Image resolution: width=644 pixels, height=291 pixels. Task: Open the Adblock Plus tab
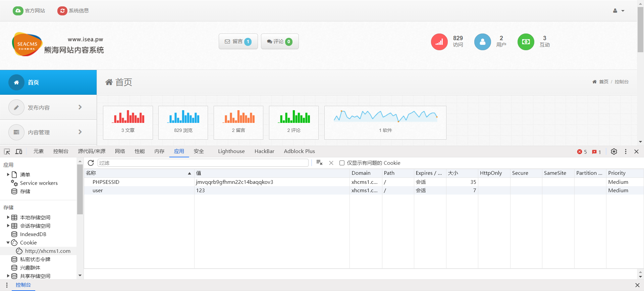click(x=300, y=151)
